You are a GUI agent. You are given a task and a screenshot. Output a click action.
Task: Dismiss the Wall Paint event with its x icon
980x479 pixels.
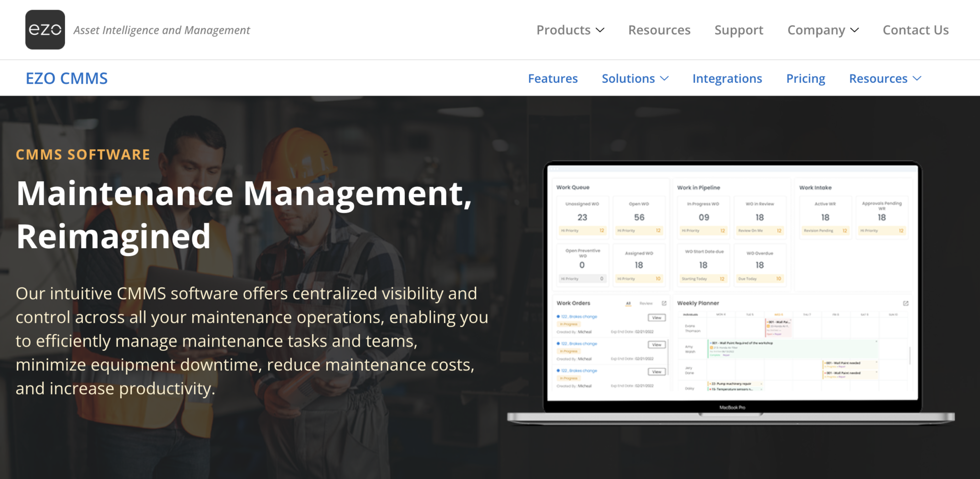(791, 320)
